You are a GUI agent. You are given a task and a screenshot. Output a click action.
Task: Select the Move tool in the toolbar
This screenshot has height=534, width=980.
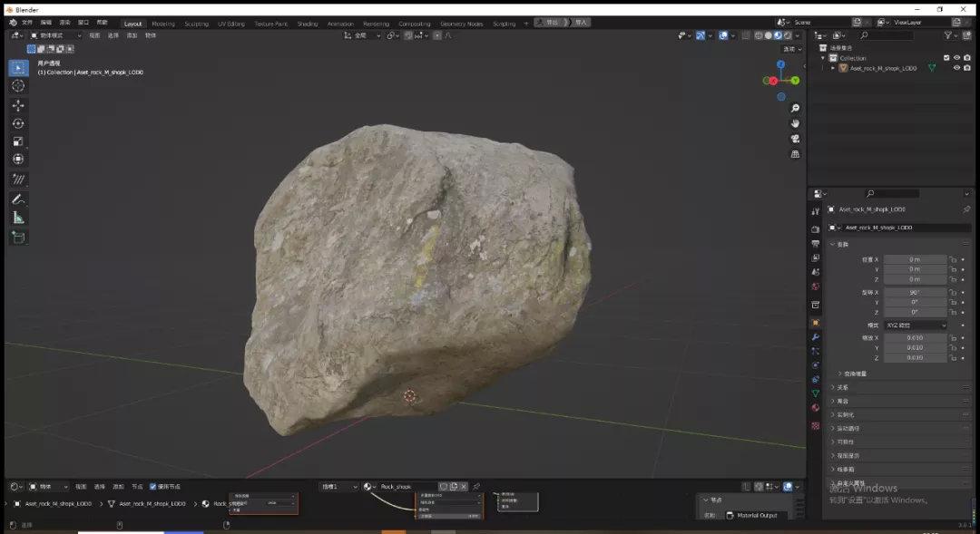point(18,105)
